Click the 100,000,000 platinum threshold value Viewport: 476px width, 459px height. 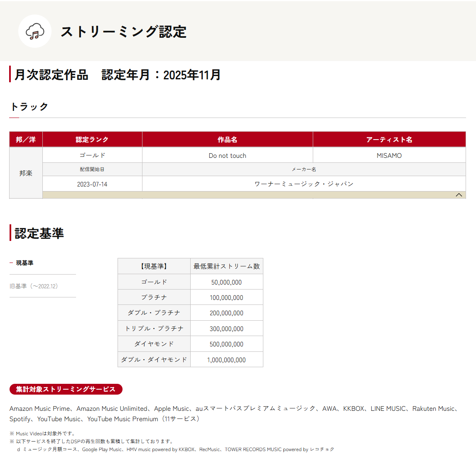(226, 297)
